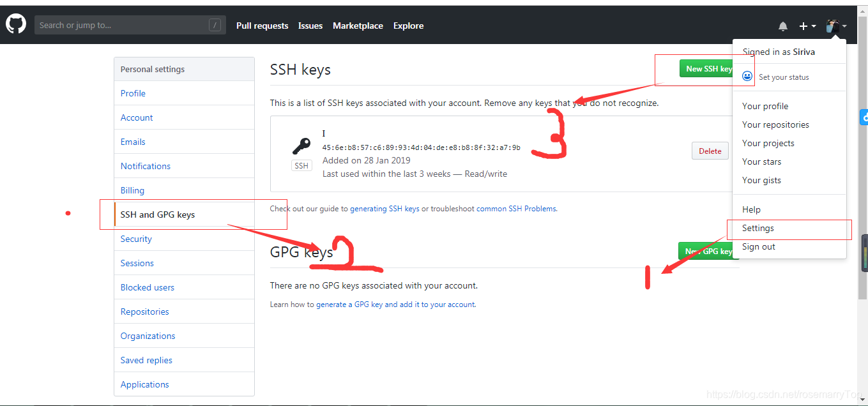Viewport: 868px width, 406px height.
Task: Select Profile in Personal settings
Action: (184, 93)
